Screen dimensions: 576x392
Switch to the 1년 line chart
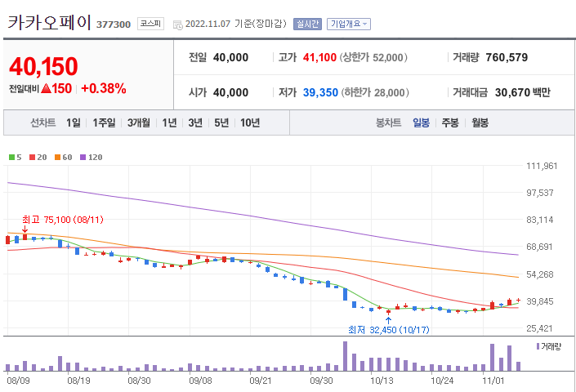coord(169,122)
